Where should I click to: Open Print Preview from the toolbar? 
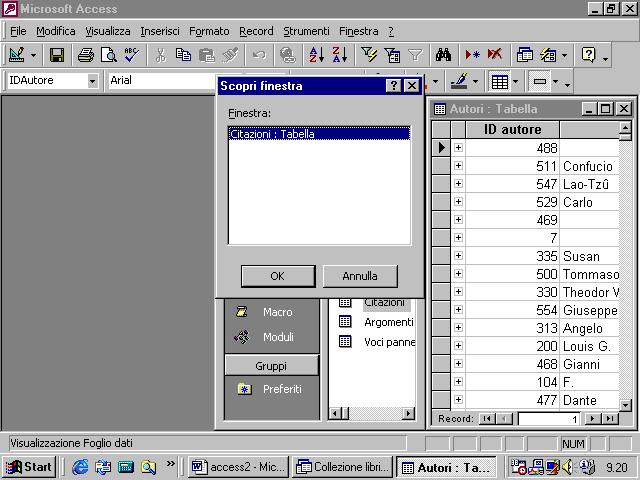click(109, 55)
